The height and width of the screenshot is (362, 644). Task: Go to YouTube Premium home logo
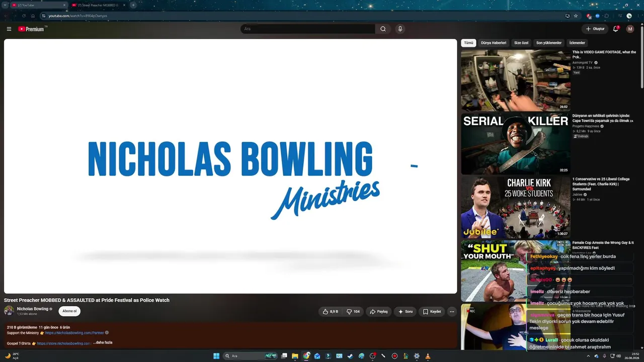(32, 29)
